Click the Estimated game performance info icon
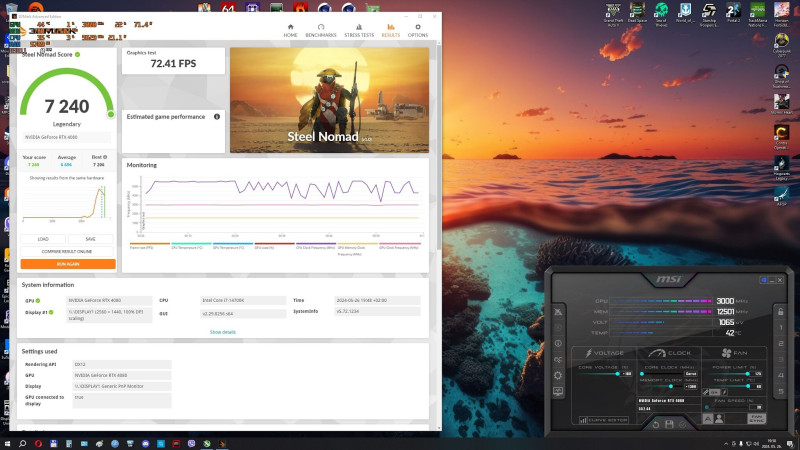Viewport: 800px width, 450px height. [217, 117]
